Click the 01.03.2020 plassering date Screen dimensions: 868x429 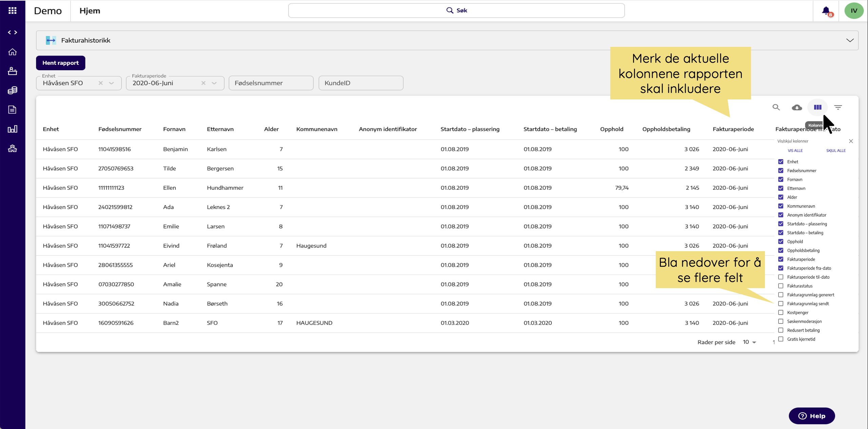point(455,323)
